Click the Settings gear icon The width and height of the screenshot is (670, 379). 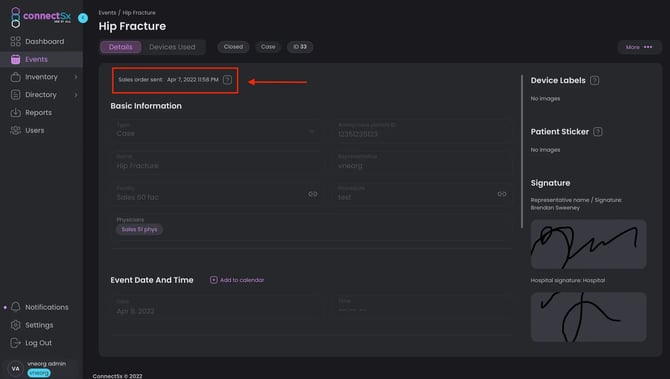(x=15, y=325)
